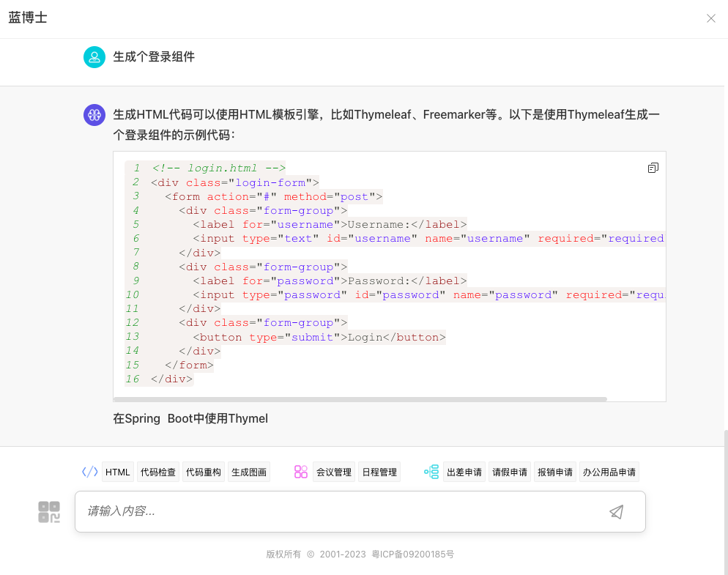Choose the 代码检查 shortcut
Screen dimensions: 728x575
click(x=158, y=472)
